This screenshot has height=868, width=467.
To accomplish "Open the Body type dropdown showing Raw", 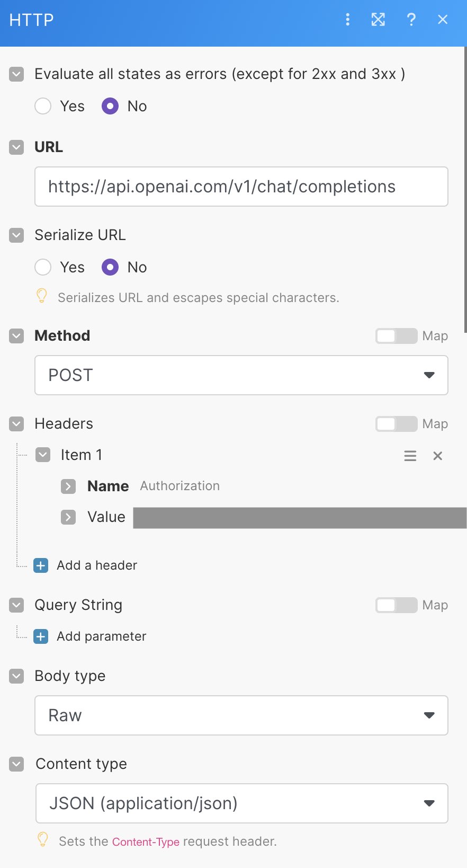I will point(241,715).
